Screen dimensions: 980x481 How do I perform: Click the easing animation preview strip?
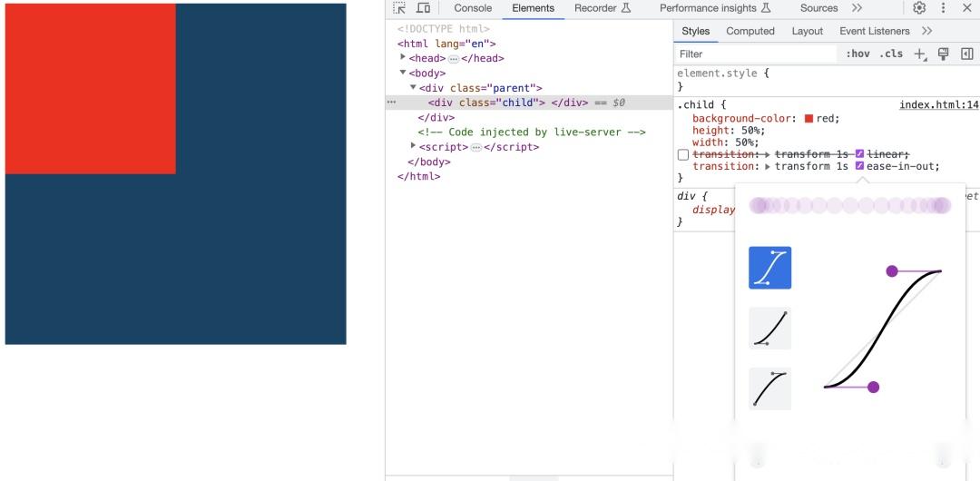(850, 205)
